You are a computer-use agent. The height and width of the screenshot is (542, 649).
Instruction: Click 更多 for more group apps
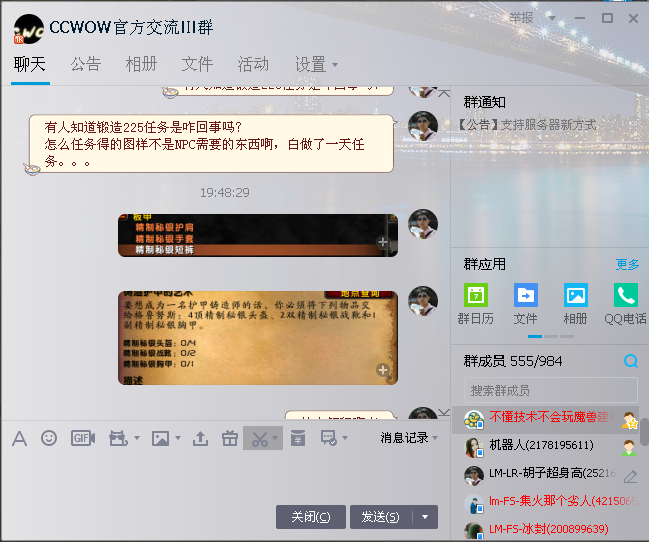627,264
